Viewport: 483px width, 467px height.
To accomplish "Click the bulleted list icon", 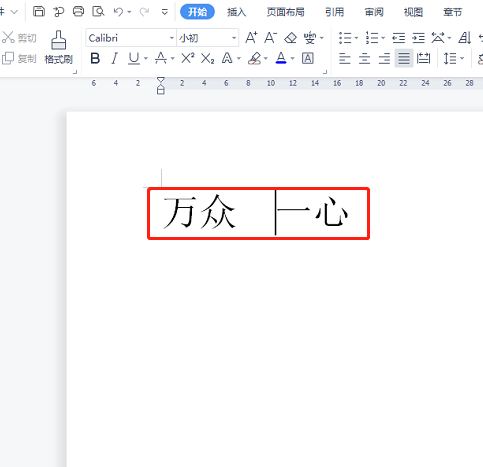I will (x=345, y=38).
